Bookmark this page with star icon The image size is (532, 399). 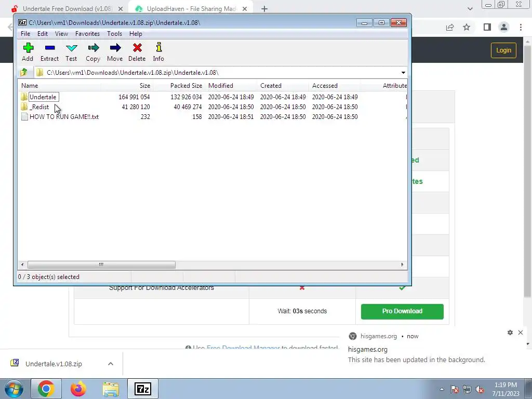467,27
